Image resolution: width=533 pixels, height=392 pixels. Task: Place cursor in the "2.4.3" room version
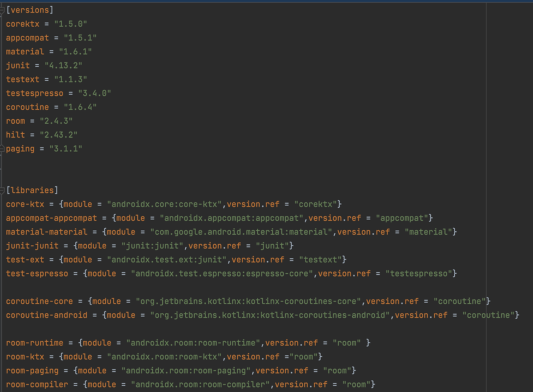pyautogui.click(x=56, y=121)
